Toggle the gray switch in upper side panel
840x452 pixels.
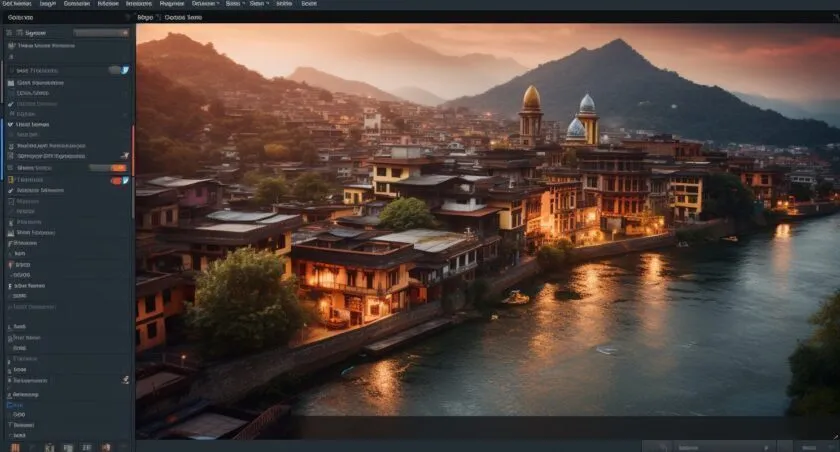(114, 70)
